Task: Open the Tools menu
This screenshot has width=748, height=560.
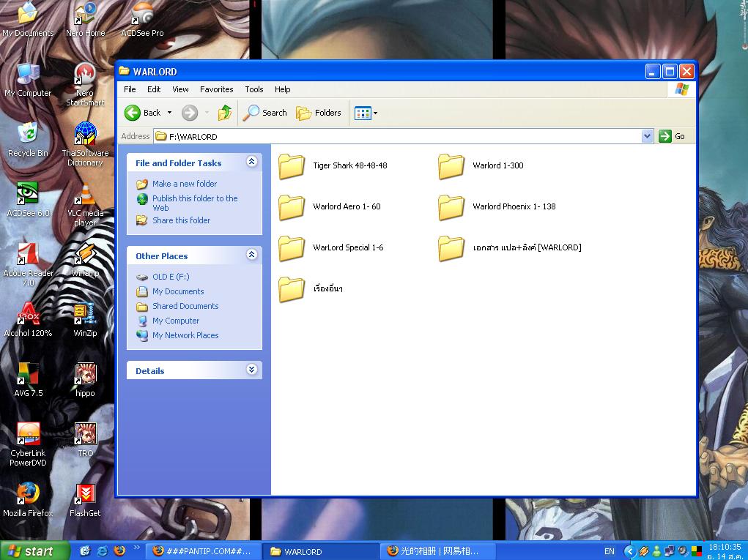Action: [253, 89]
